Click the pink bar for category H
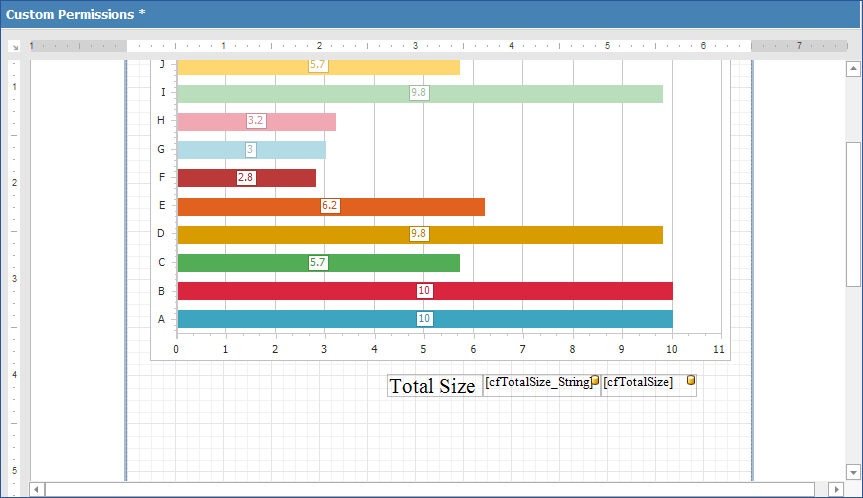The image size is (863, 498). click(x=290, y=121)
